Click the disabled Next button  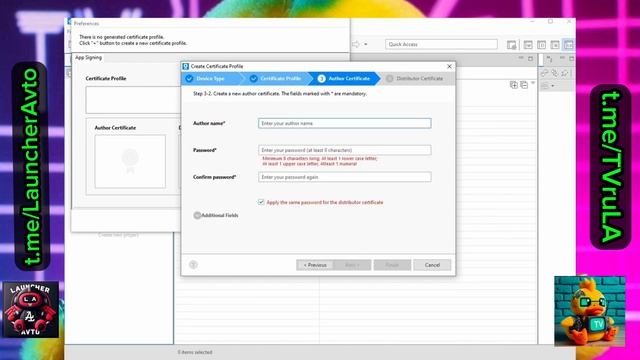tap(352, 265)
